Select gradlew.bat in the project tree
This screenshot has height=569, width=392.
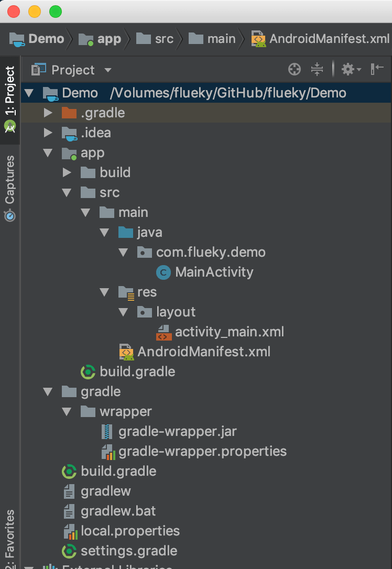point(118,511)
